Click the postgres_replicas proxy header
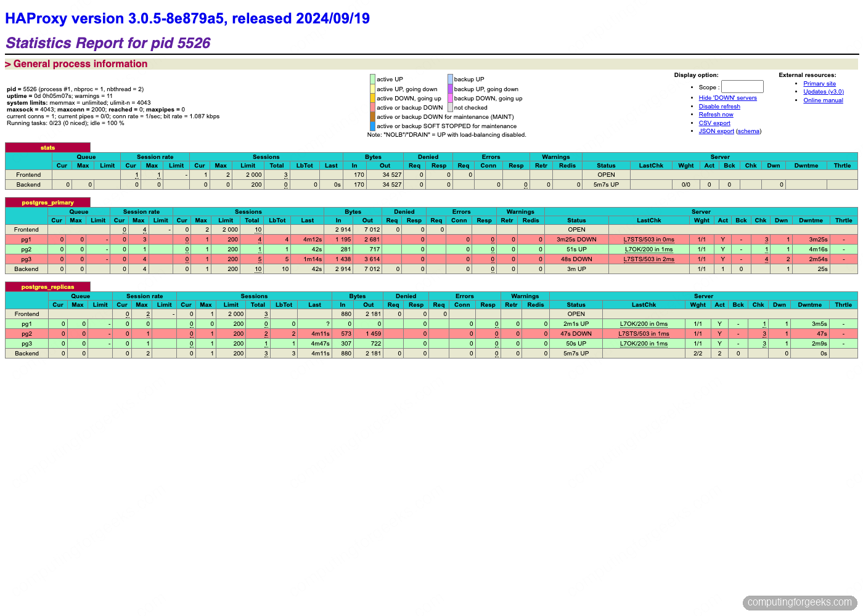 (x=47, y=287)
